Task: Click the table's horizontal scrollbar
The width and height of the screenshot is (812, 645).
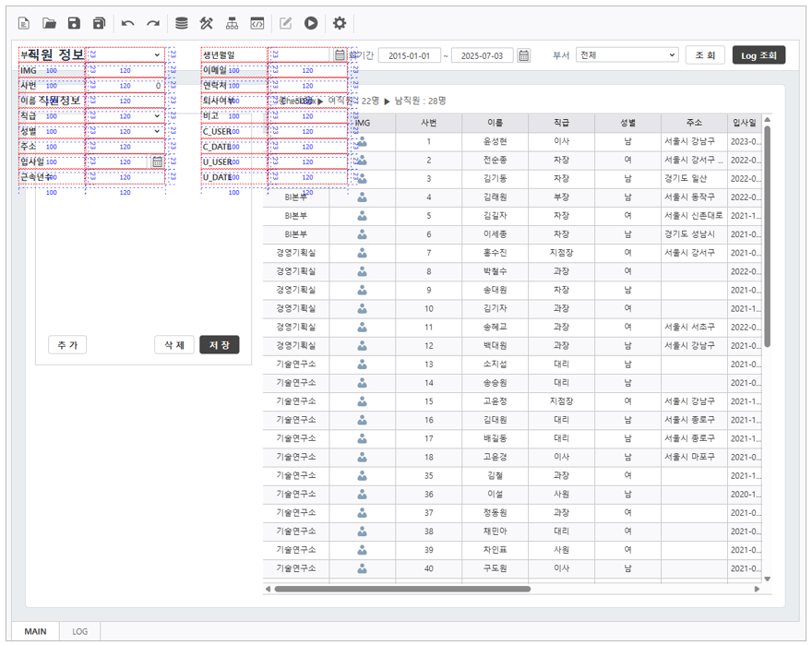Action: click(x=402, y=588)
